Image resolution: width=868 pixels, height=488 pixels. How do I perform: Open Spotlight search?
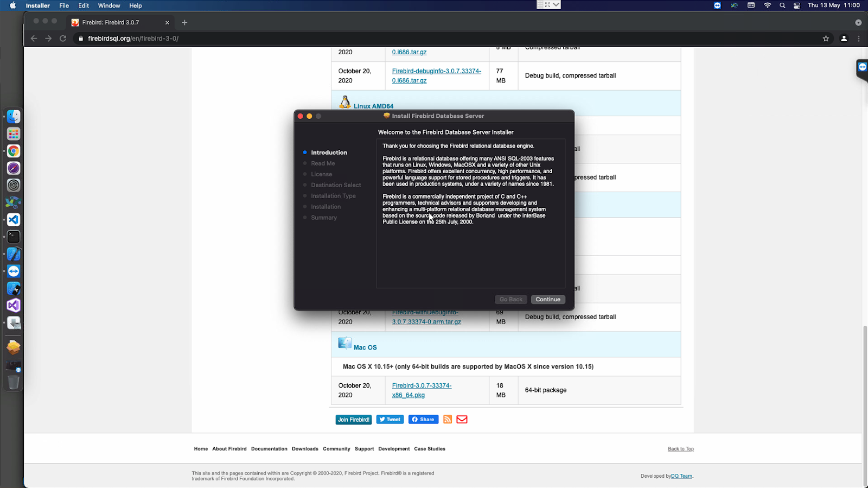[x=782, y=5]
